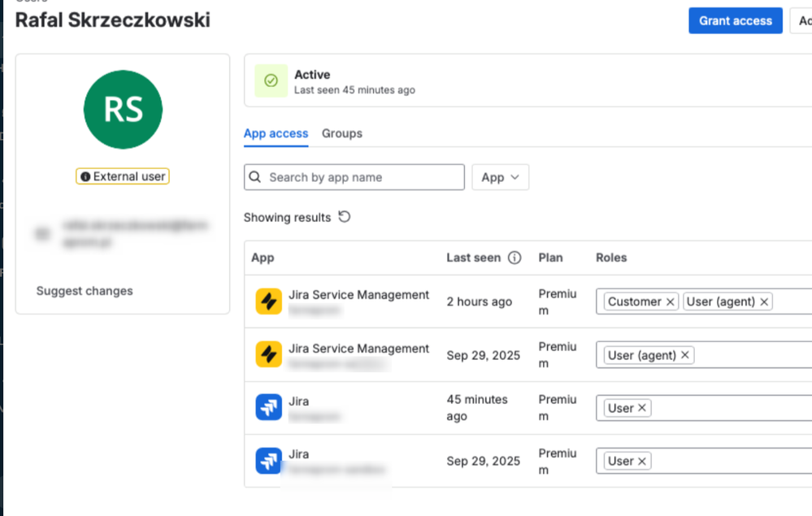This screenshot has width=812, height=516.
Task: Remove User role in the 45 minutes ago Jira row
Action: pyautogui.click(x=641, y=408)
